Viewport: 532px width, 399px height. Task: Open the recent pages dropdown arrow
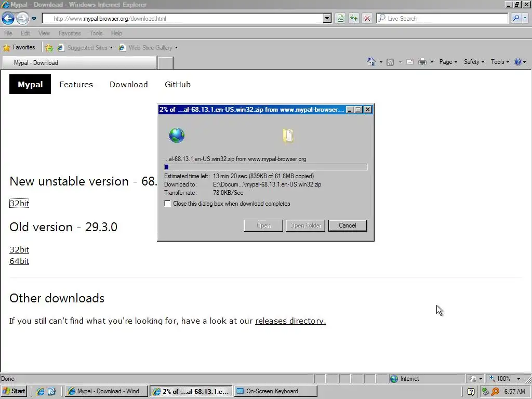pos(34,19)
